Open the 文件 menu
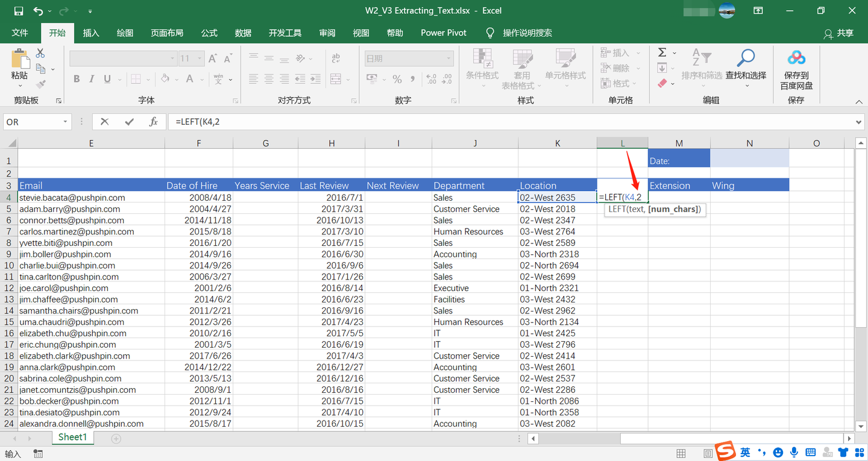 click(20, 33)
